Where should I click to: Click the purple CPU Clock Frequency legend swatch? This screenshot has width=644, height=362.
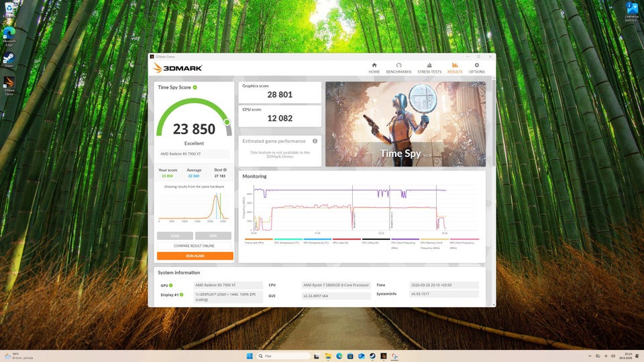pyautogui.click(x=405, y=239)
